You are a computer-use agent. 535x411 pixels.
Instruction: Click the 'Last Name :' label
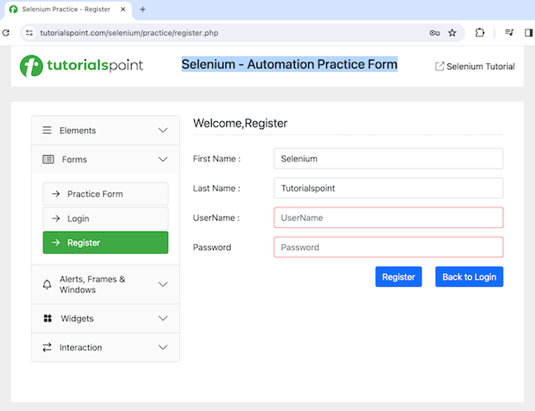(217, 188)
